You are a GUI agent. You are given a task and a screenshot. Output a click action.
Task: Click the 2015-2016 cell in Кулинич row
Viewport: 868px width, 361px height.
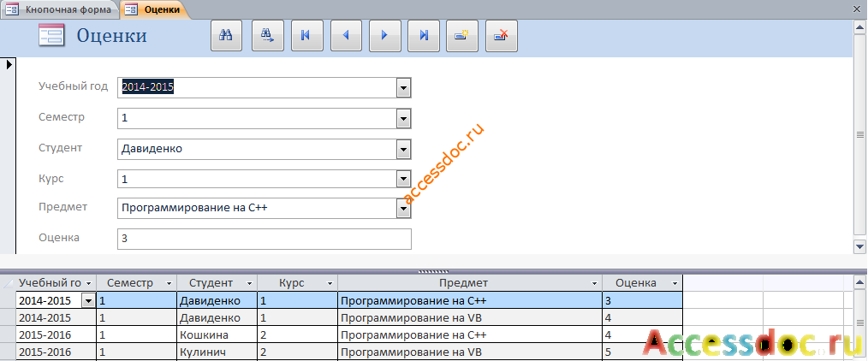pyautogui.click(x=56, y=352)
